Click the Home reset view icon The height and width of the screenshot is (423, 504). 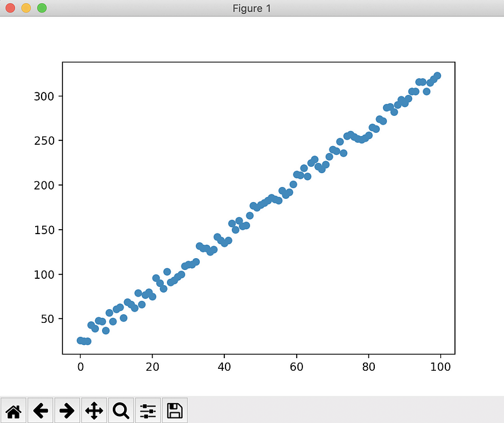click(x=14, y=411)
